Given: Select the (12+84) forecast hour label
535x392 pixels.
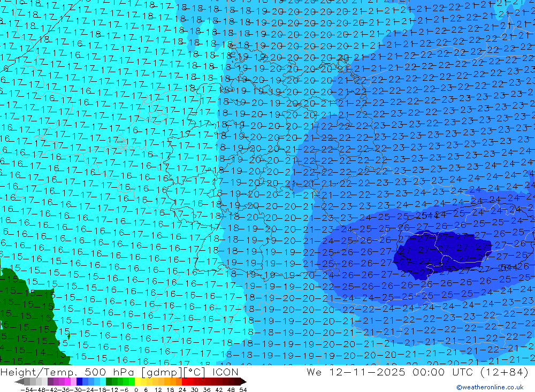Looking at the screenshot, I should pyautogui.click(x=501, y=372).
